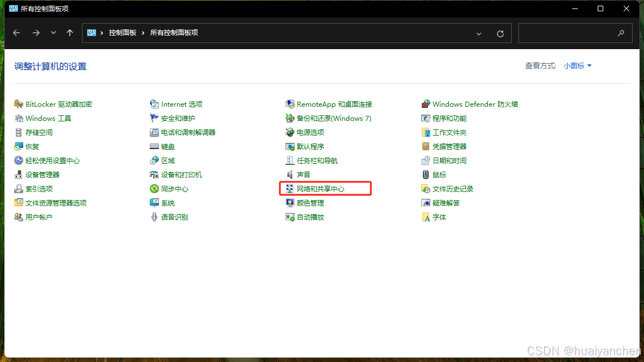Open the 存储空间 icon

(x=19, y=133)
